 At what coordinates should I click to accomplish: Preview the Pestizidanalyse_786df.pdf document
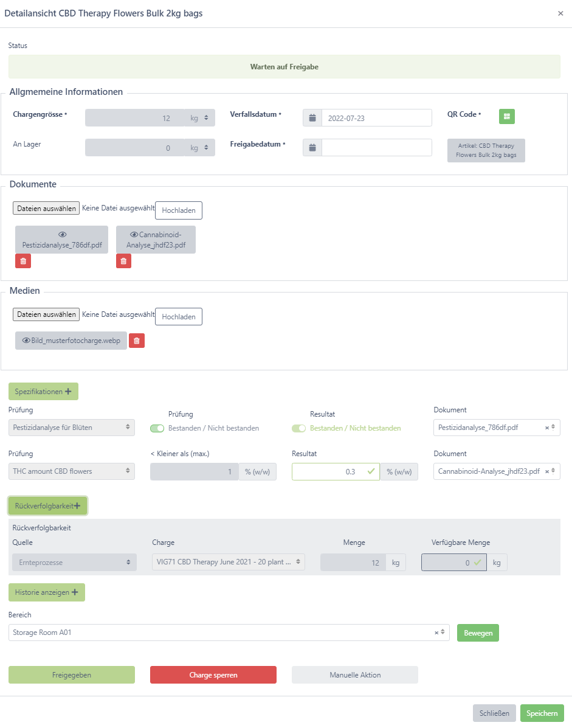point(61,240)
